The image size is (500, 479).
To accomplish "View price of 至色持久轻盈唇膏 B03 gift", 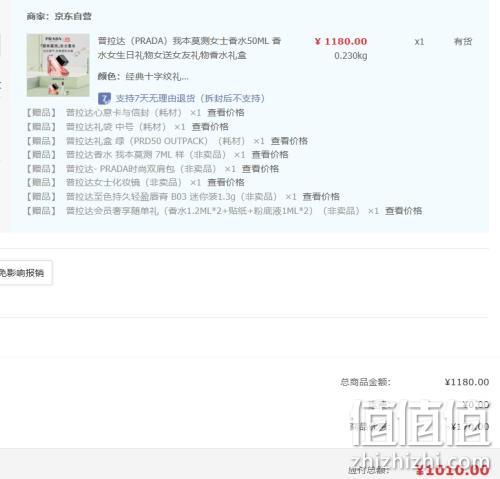I will (321, 197).
